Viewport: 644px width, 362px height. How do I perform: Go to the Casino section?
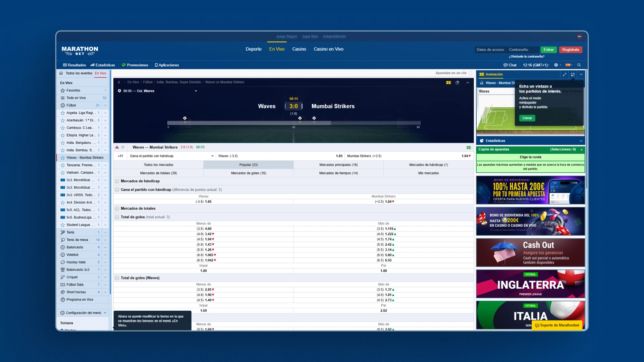pyautogui.click(x=299, y=49)
